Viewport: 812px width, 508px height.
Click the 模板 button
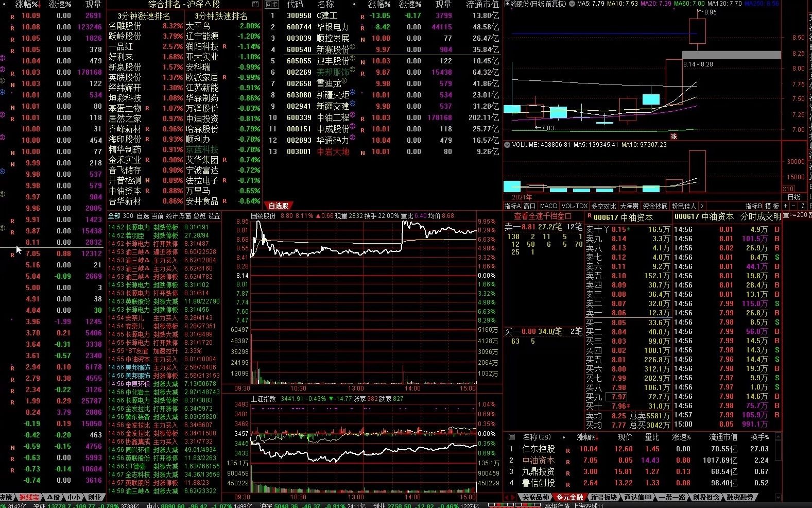tap(772, 206)
